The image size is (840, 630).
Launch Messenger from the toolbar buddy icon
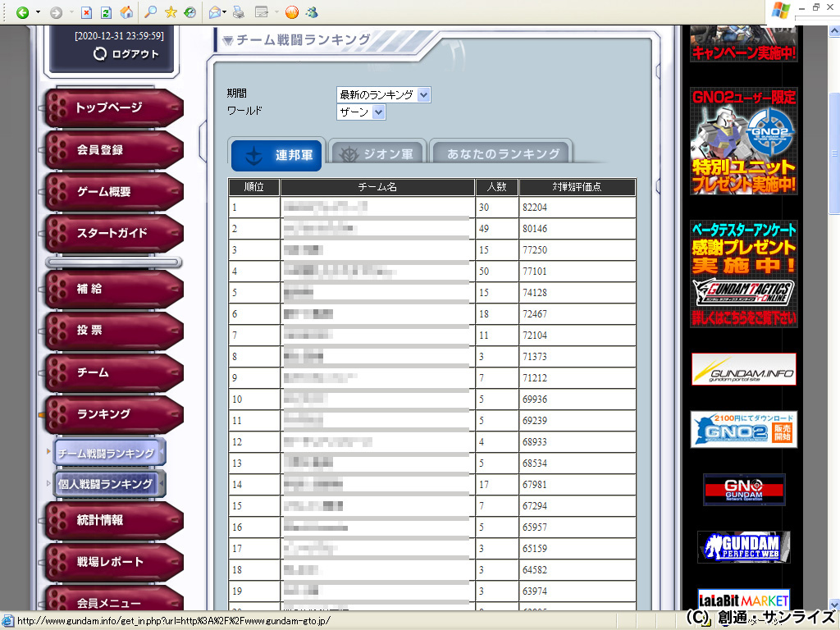click(x=312, y=11)
